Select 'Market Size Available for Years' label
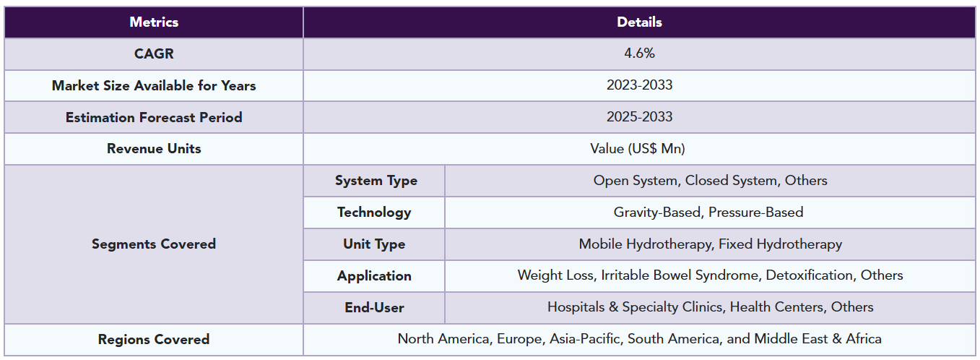 click(154, 85)
